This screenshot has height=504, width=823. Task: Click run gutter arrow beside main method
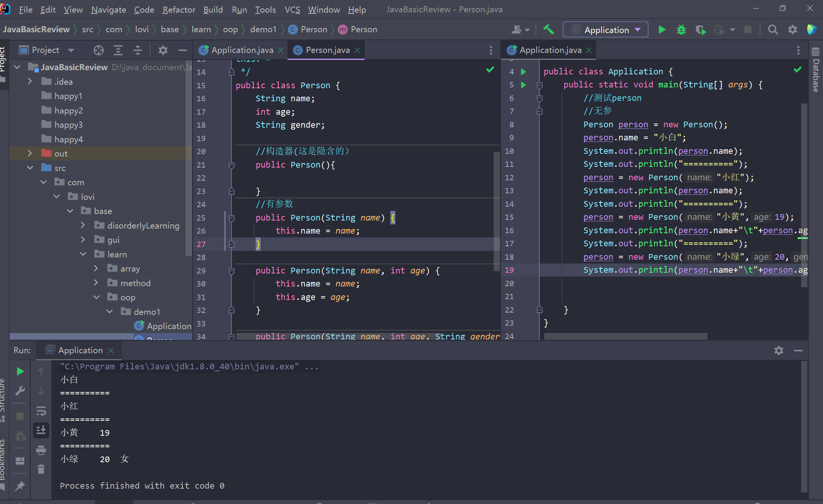523,85
